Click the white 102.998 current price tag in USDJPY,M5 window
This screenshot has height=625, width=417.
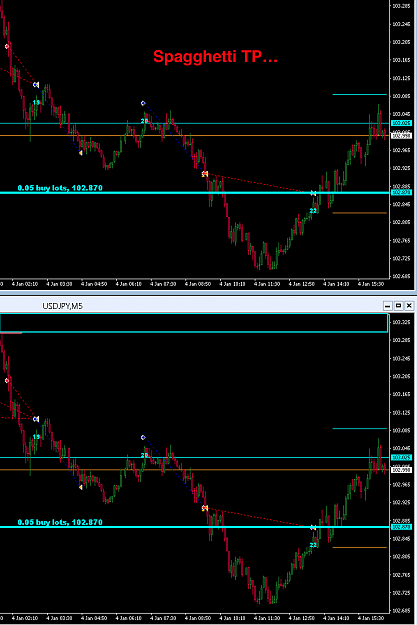click(401, 470)
